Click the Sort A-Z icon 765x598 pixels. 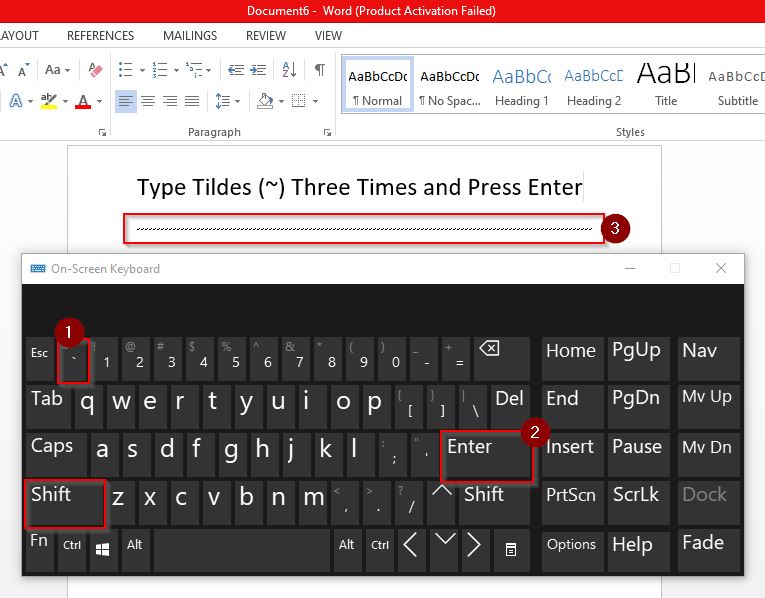(x=289, y=70)
